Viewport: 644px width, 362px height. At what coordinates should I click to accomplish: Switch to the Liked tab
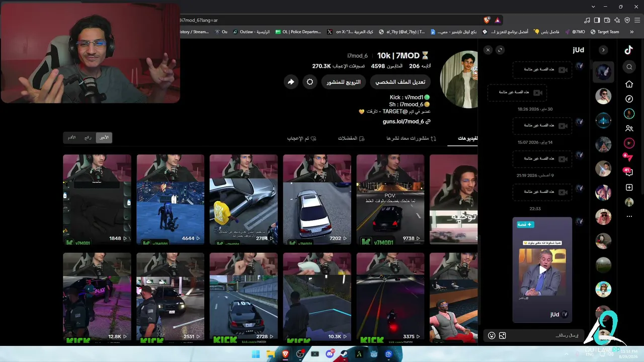(x=301, y=138)
